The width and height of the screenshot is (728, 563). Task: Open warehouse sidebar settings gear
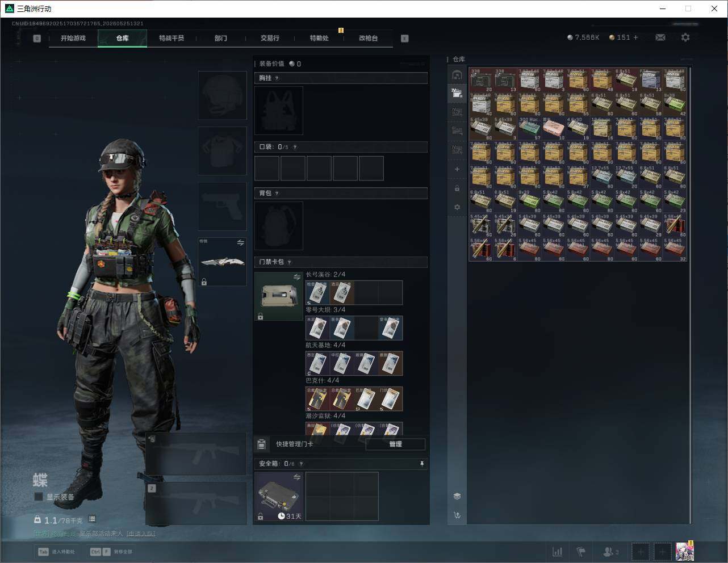pyautogui.click(x=457, y=207)
